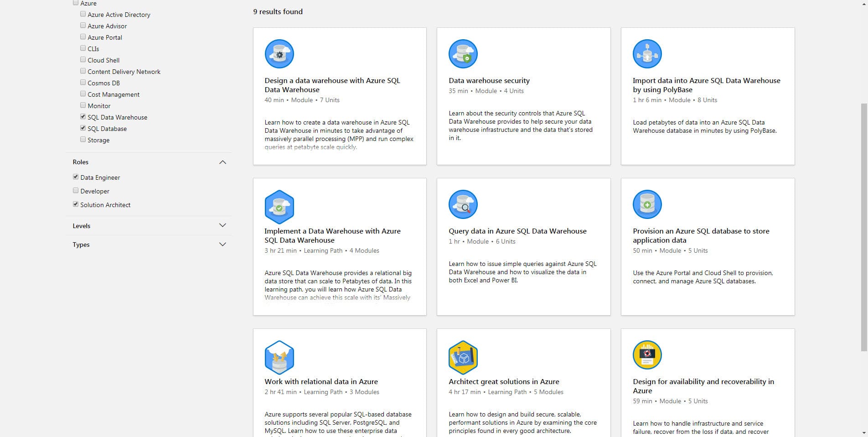Screen dimensions: 868x437
Task: Check the Azure Portal checkbox
Action: tap(83, 37)
